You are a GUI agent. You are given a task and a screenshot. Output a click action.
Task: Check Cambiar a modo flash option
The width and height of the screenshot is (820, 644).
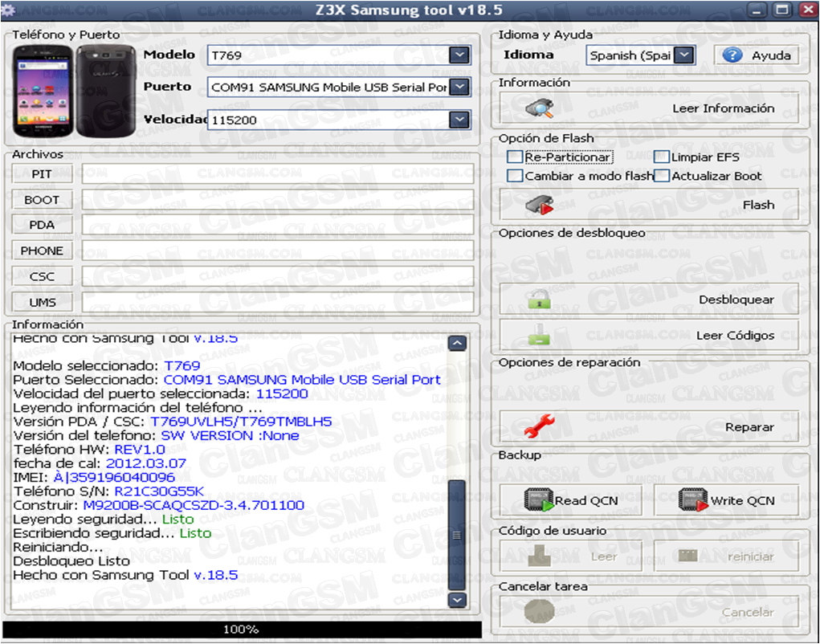(x=515, y=176)
